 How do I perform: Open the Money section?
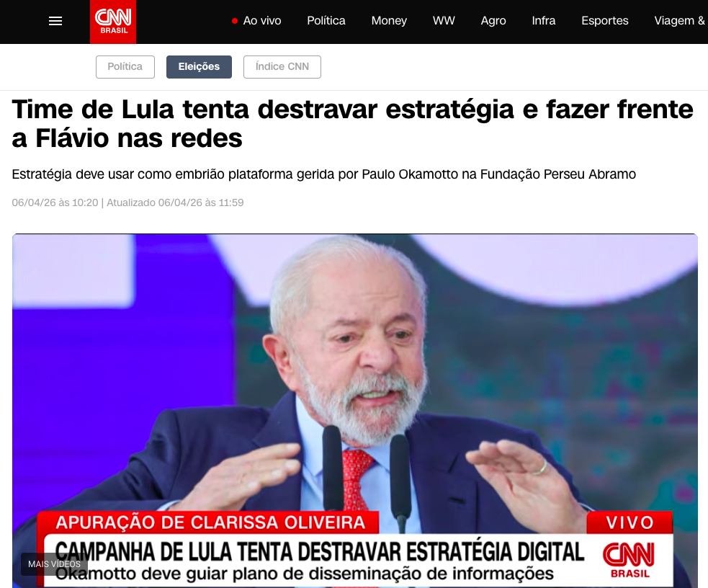[x=389, y=21]
